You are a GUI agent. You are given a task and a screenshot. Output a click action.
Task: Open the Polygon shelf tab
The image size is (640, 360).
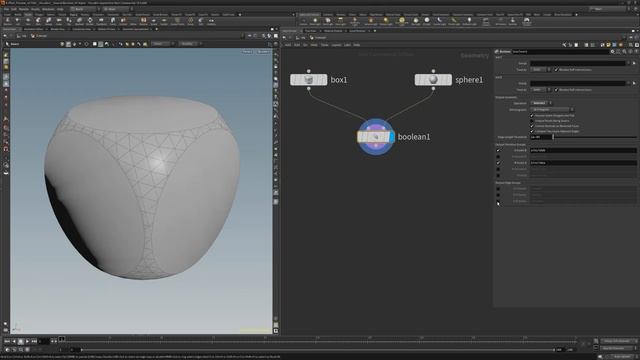point(39,15)
